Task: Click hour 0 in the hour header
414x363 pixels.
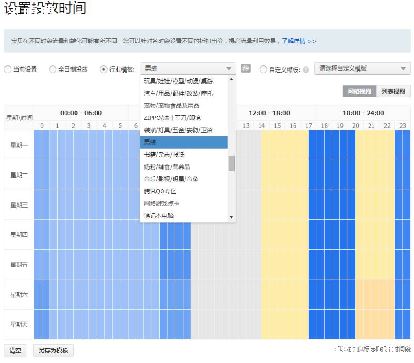Action: pyautogui.click(x=42, y=125)
